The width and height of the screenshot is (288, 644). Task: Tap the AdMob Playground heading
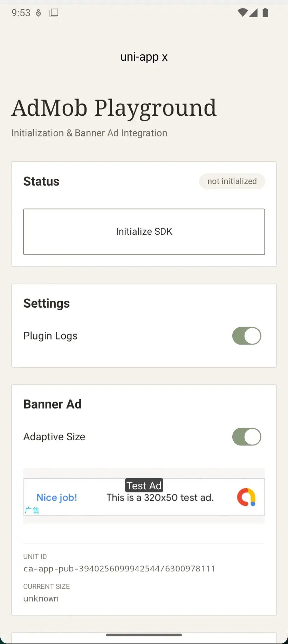pos(114,108)
